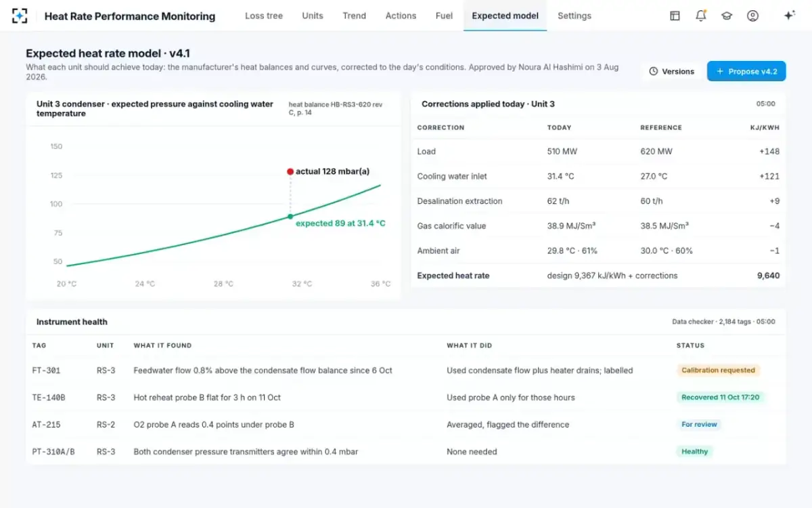Click the 9,640 expected heat rate value
This screenshot has height=508, width=812.
click(x=768, y=276)
